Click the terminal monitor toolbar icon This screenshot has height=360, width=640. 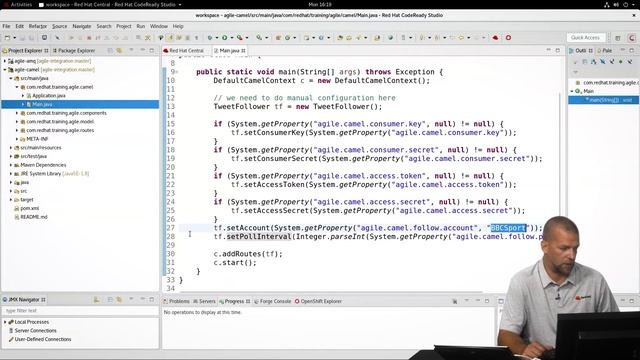coord(44,38)
